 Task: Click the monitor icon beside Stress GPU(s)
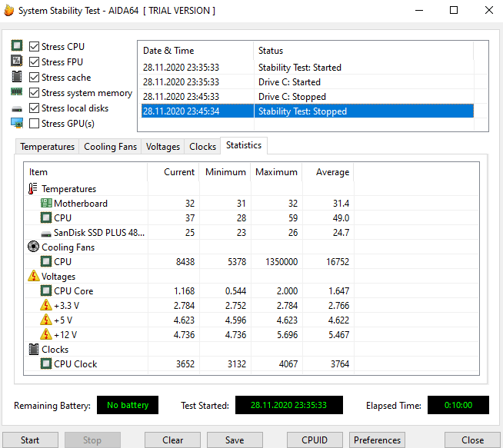pos(17,123)
